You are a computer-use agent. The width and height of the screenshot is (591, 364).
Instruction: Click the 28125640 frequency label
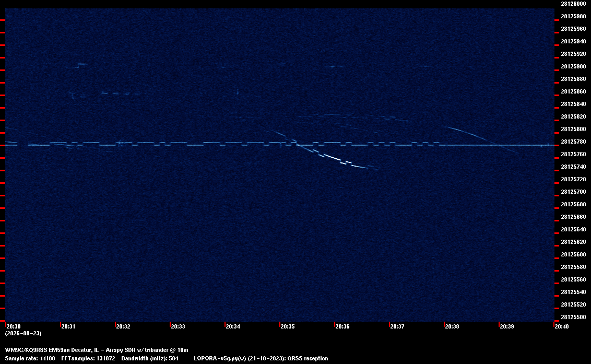coord(573,229)
